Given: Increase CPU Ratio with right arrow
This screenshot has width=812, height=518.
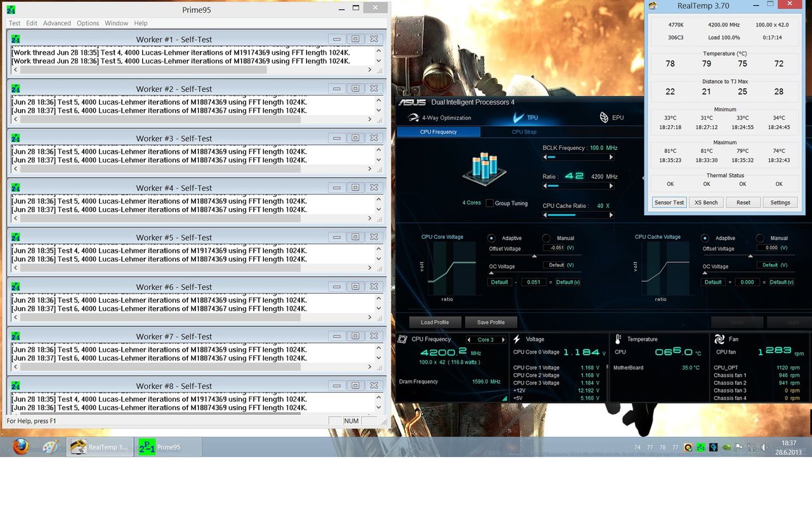Looking at the screenshot, I should click(x=612, y=186).
